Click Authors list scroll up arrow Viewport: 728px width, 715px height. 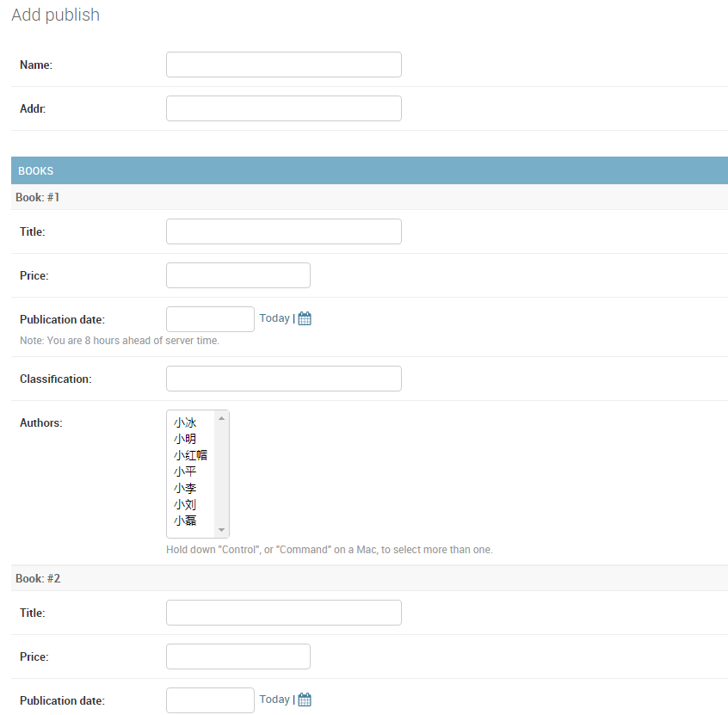tap(221, 418)
